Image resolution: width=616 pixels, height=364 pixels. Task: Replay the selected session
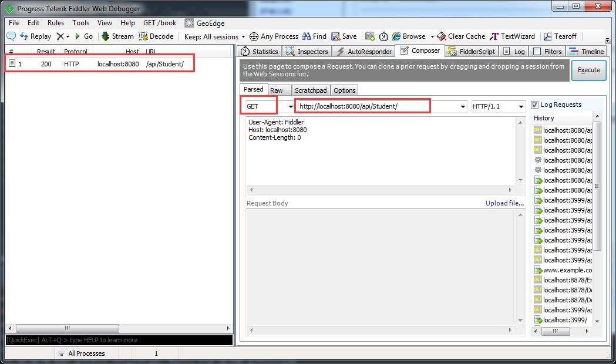point(36,36)
